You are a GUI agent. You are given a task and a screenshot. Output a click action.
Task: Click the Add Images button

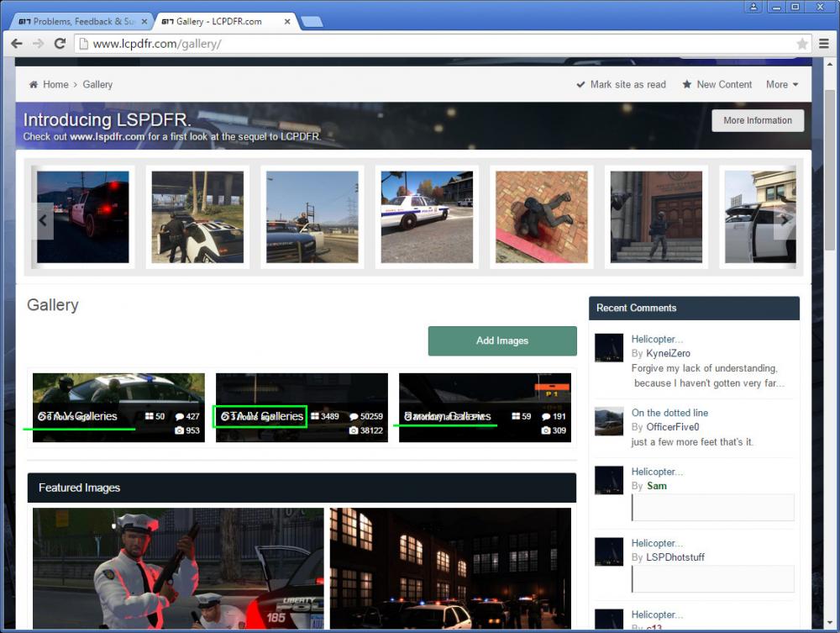502,340
